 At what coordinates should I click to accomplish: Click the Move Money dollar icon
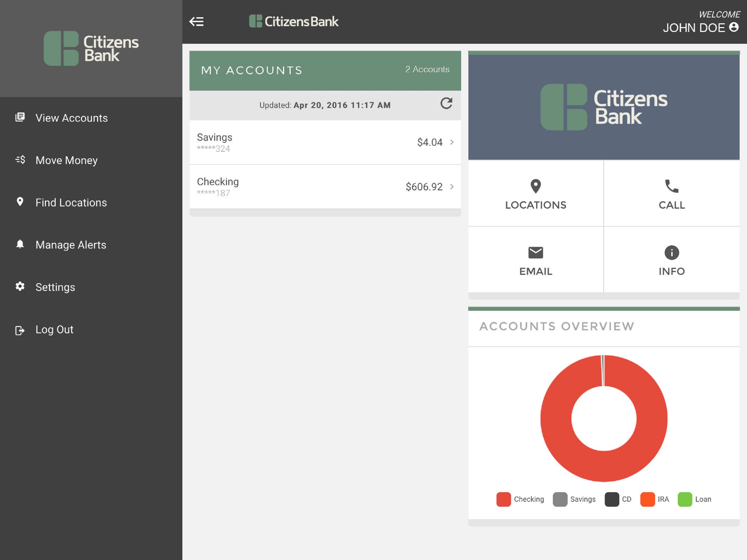click(x=20, y=159)
